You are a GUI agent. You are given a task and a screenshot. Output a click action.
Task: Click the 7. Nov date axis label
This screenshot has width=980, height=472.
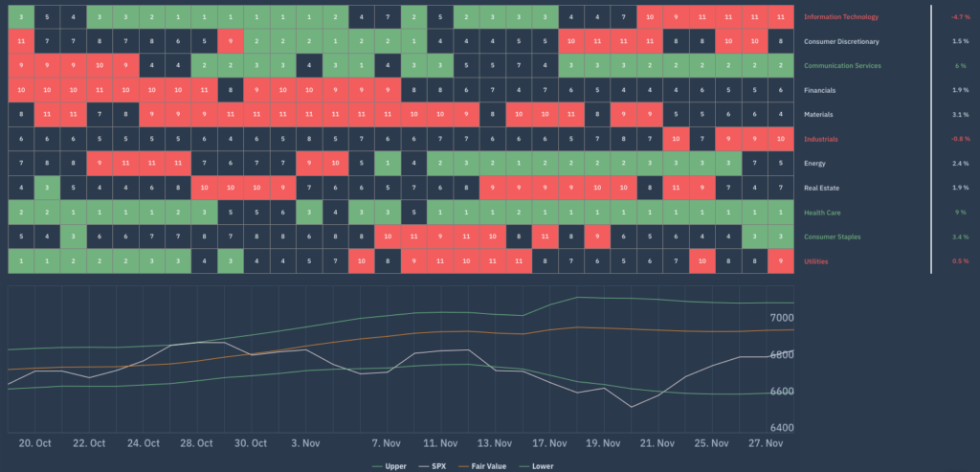(x=386, y=443)
